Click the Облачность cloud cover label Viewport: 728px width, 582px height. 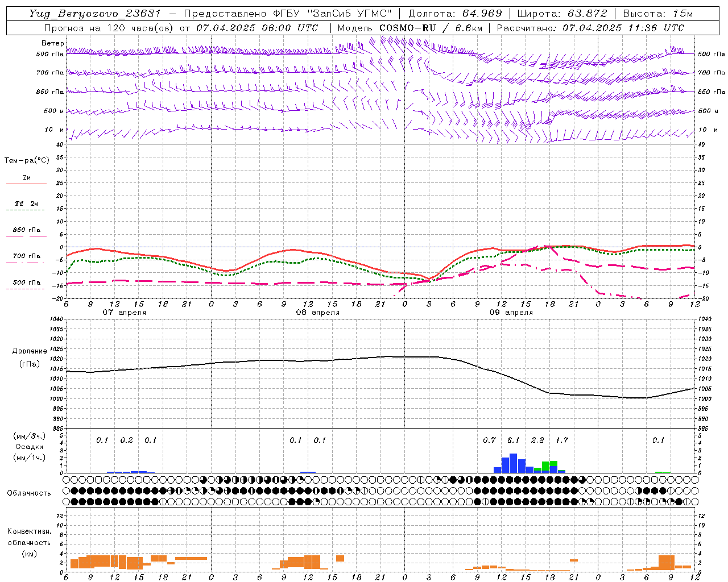coord(29,493)
